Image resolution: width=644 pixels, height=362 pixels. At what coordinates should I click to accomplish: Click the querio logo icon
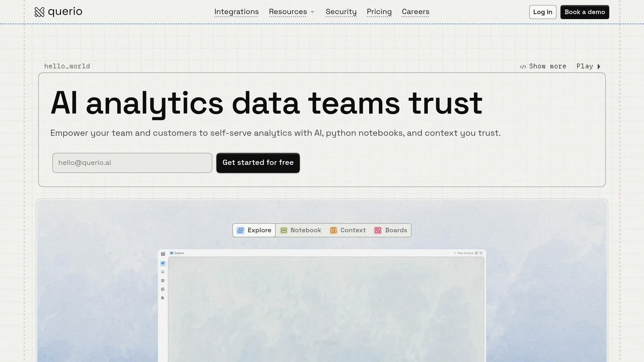point(39,12)
